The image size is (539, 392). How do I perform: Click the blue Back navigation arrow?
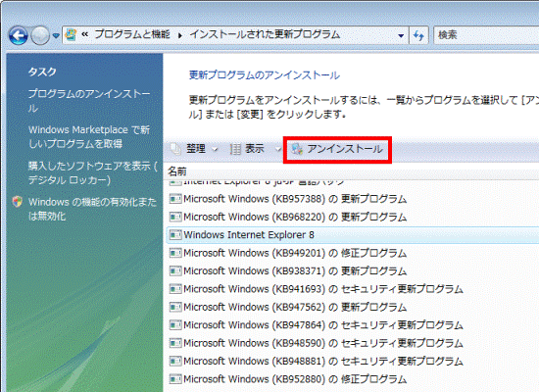pos(19,35)
